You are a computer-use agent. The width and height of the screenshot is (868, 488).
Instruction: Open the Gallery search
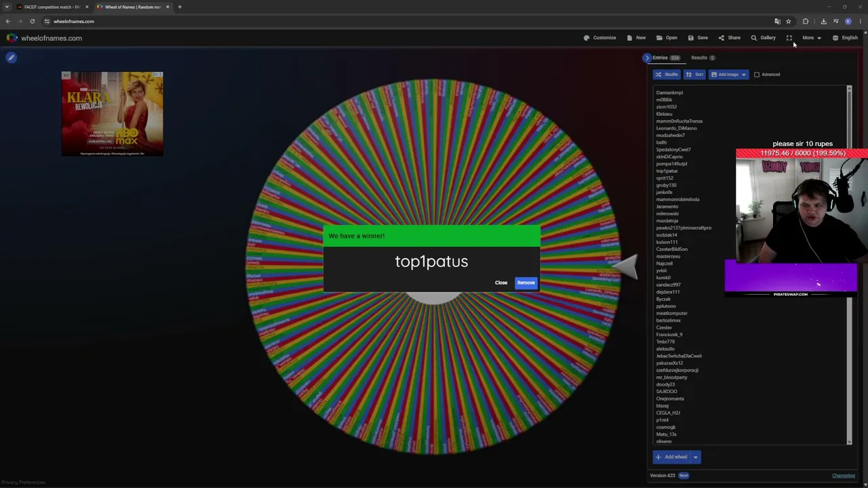click(x=764, y=38)
